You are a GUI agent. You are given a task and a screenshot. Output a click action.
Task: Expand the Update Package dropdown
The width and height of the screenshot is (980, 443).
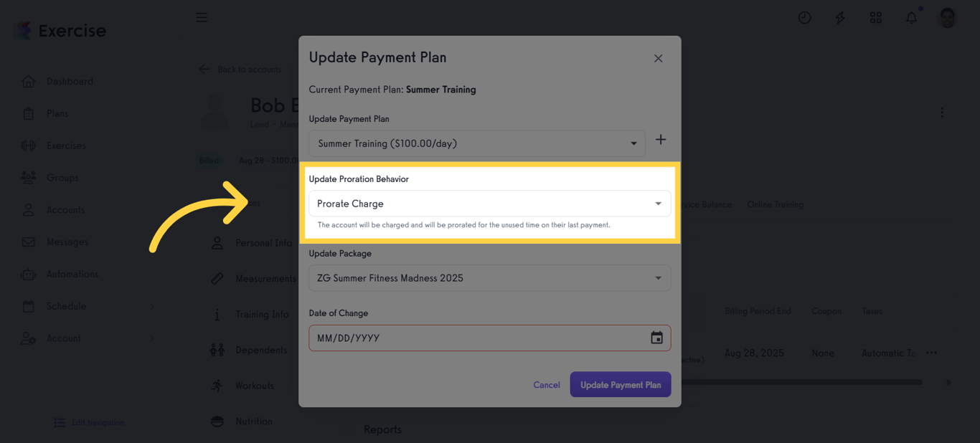(x=489, y=278)
